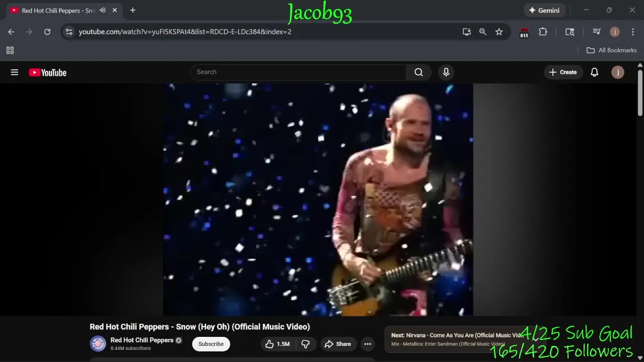View site information icon in address bar
The width and height of the screenshot is (644, 362).
pos(69,32)
